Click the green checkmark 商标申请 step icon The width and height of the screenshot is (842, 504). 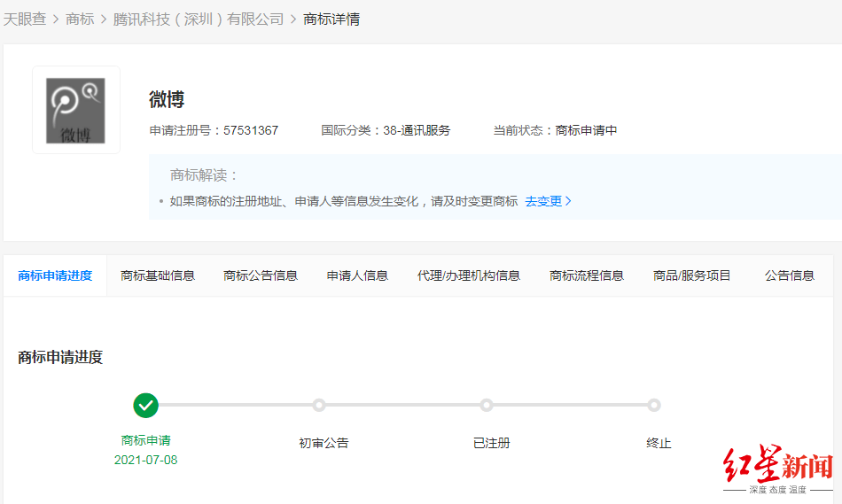coord(145,406)
